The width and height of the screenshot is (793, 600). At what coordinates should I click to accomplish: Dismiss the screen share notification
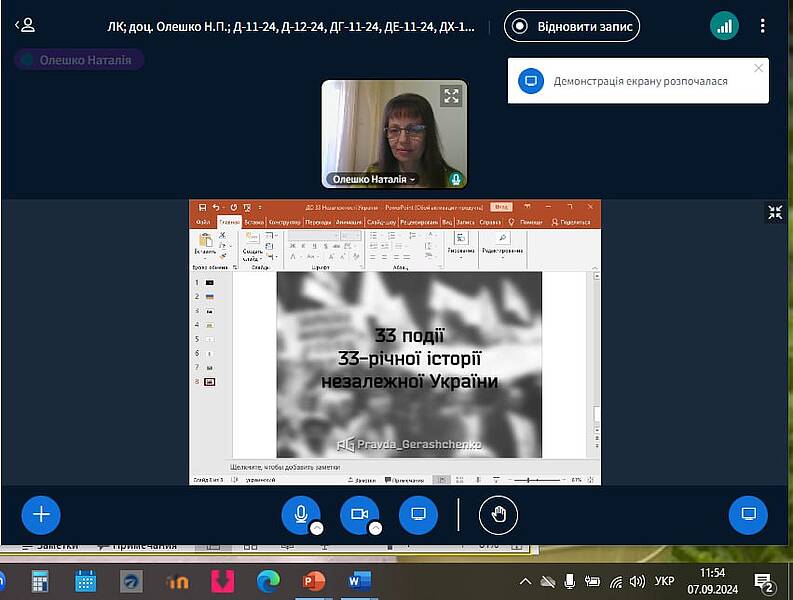[x=758, y=68]
